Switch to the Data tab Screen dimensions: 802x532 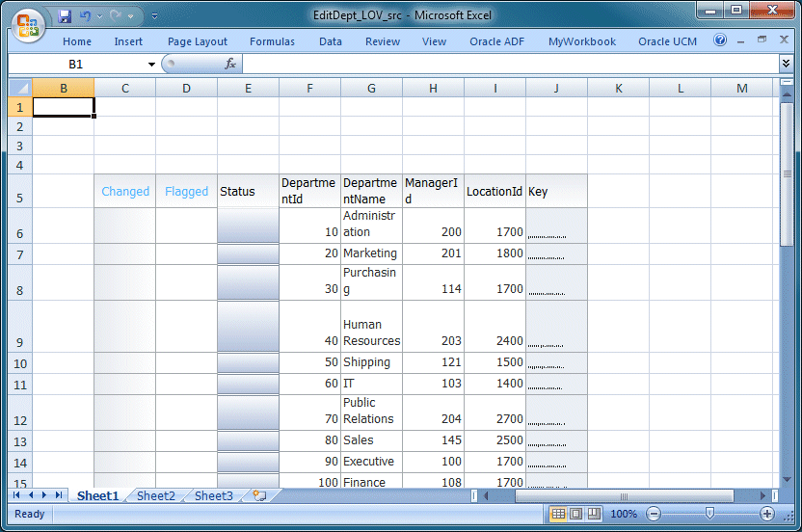331,42
